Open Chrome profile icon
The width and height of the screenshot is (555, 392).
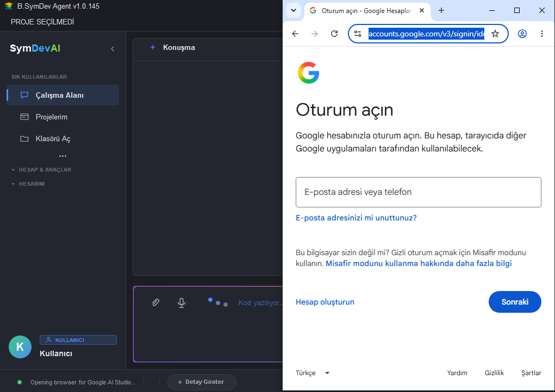point(522,34)
